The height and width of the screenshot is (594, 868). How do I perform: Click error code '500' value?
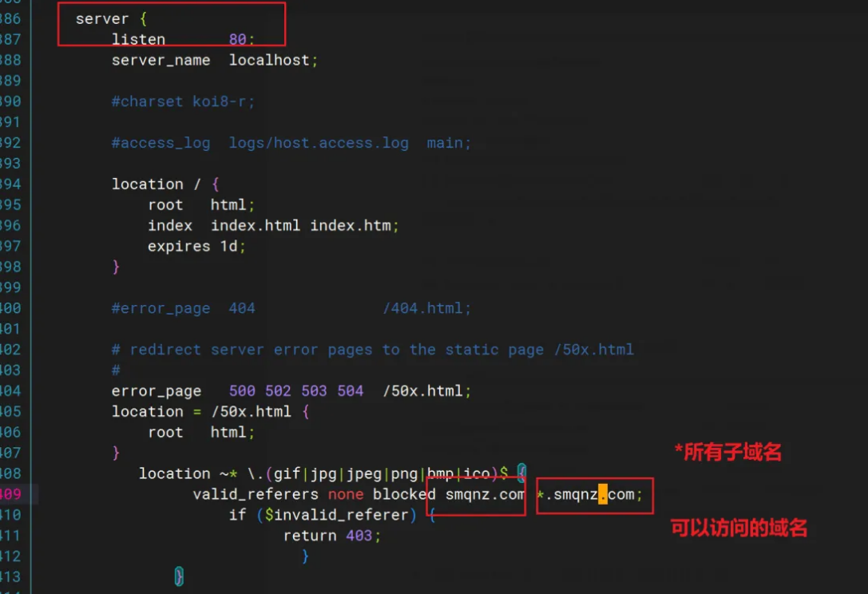click(242, 391)
